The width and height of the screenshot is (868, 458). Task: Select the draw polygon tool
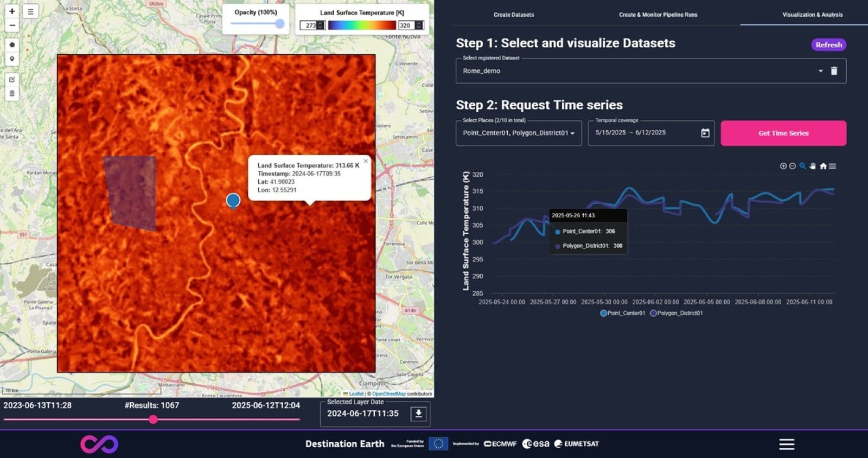[12, 44]
